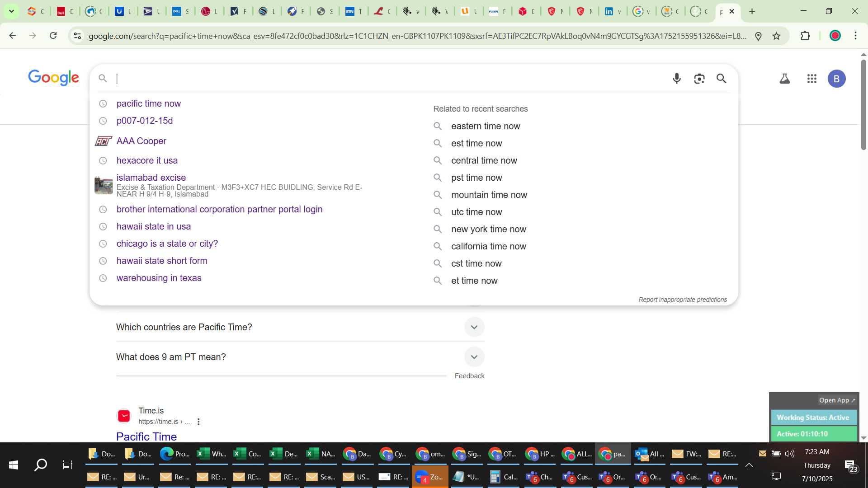The height and width of the screenshot is (488, 868).
Task: Click the URL address bar
Action: (417, 36)
